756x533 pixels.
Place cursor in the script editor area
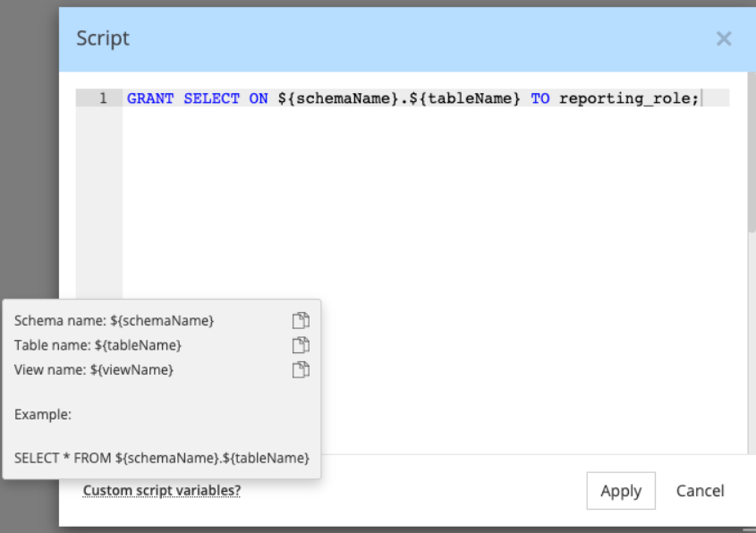403,224
